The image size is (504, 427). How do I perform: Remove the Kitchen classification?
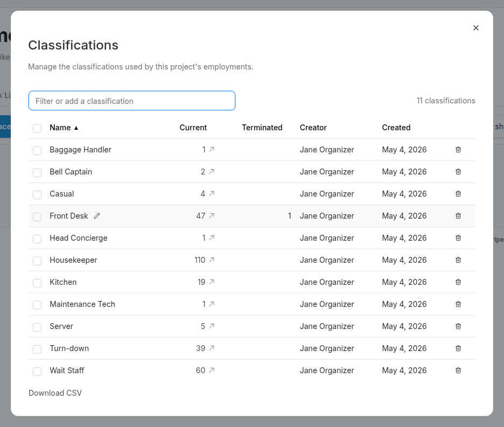click(x=458, y=282)
